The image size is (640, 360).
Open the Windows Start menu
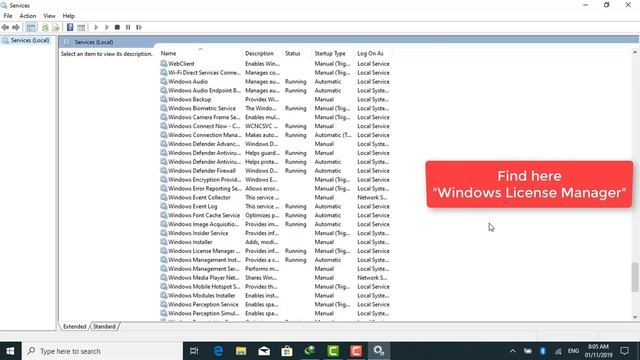11,351
